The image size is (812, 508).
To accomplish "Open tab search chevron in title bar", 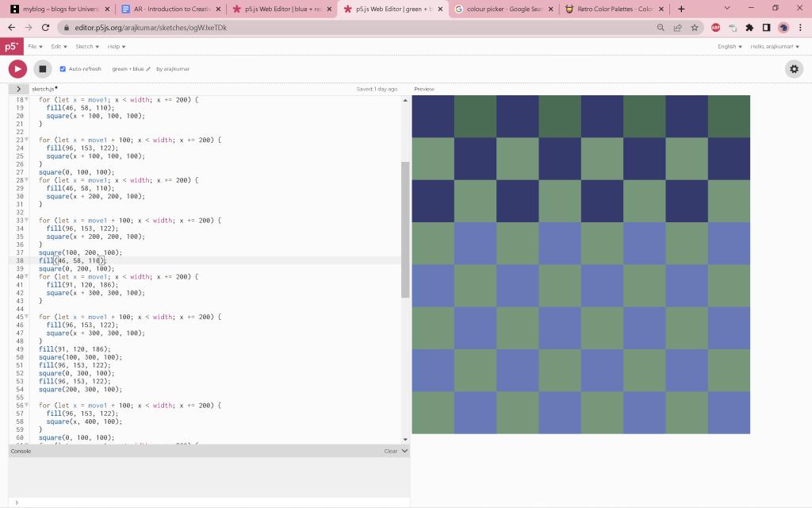I will 727,8.
